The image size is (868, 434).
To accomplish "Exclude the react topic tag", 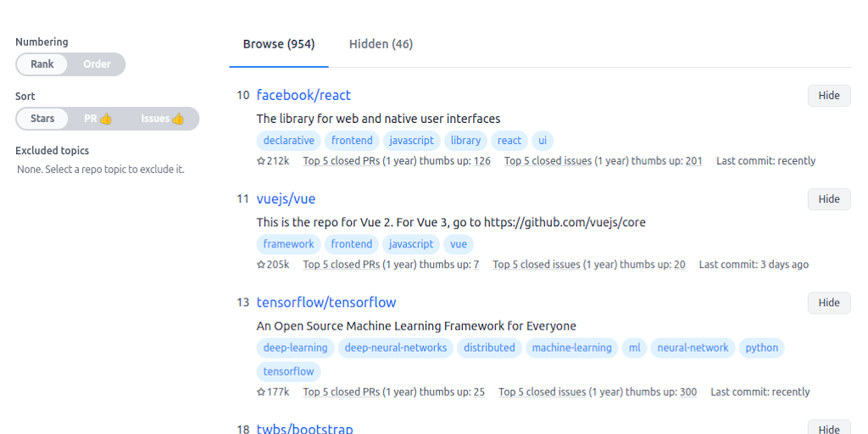I will click(x=509, y=141).
